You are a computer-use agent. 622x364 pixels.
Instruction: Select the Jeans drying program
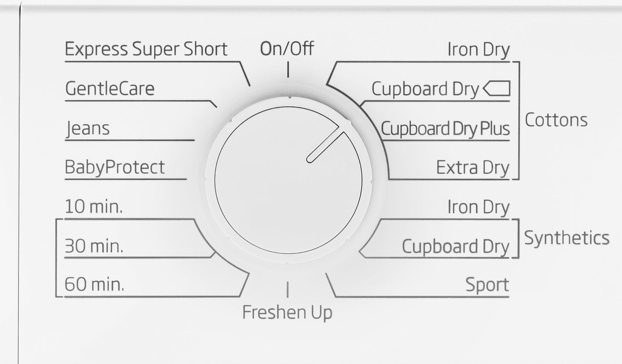88,128
